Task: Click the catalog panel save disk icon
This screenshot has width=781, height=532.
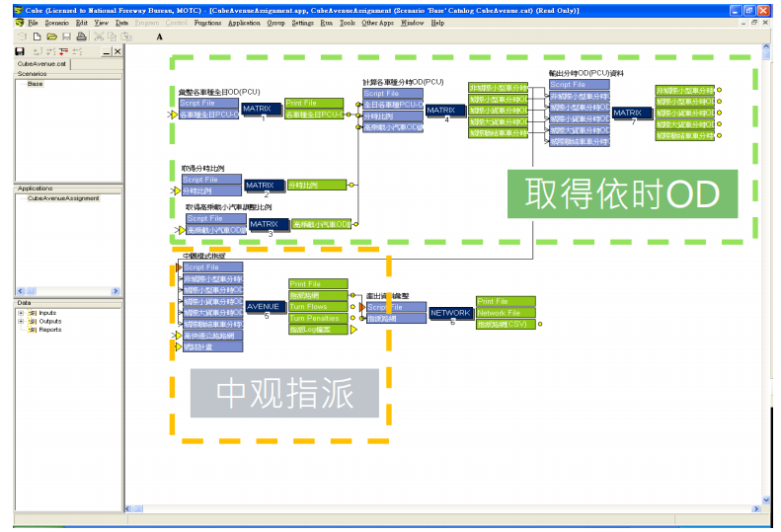Action: (20, 50)
